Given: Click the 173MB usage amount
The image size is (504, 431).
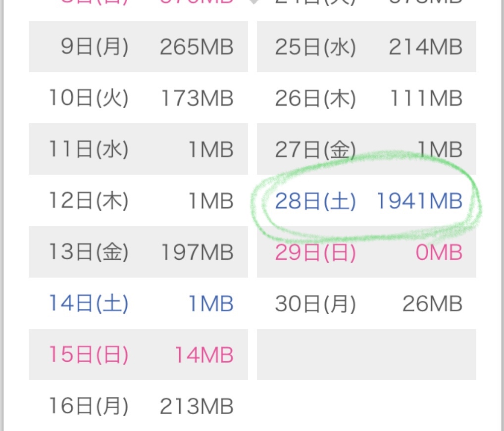Looking at the screenshot, I should click(x=197, y=98).
